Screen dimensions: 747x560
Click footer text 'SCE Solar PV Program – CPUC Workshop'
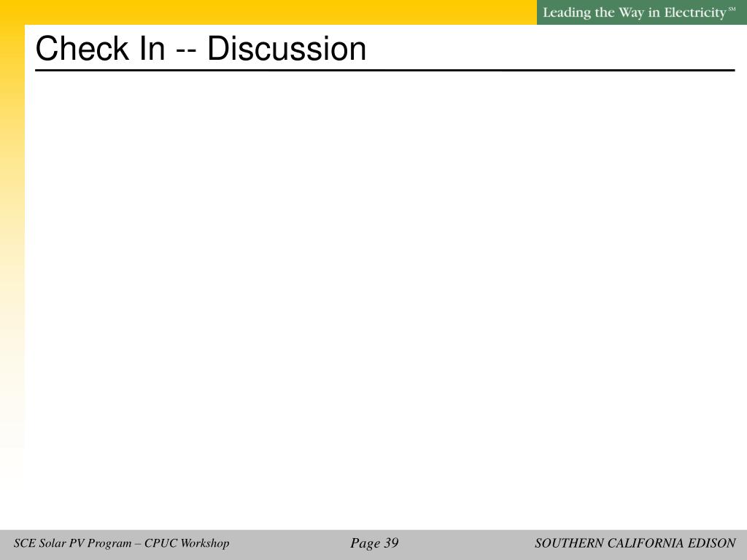point(122,543)
